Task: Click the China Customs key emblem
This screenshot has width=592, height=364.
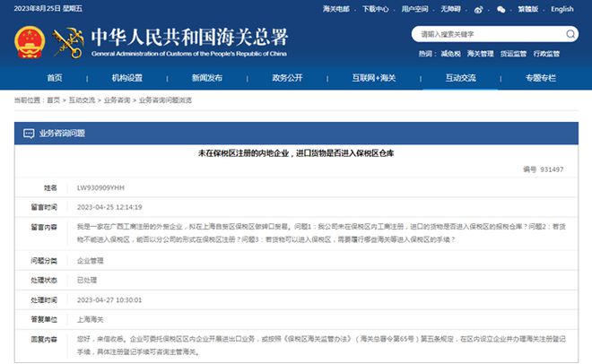Action: (x=68, y=43)
